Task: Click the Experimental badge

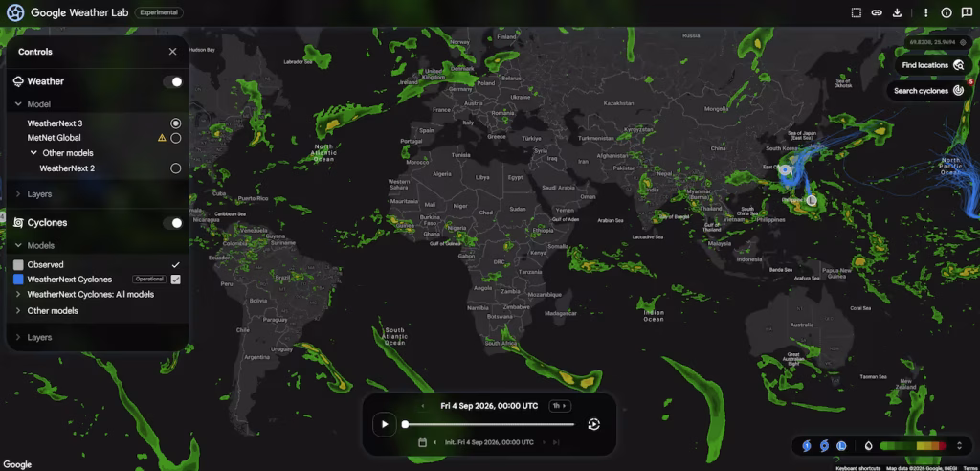Action: point(159,12)
